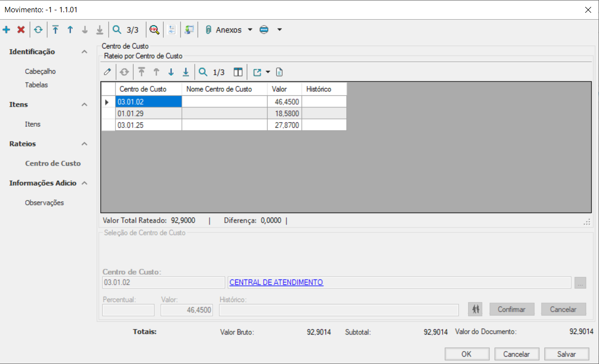
Task: Click the blue plus add record icon
Action: [6, 30]
